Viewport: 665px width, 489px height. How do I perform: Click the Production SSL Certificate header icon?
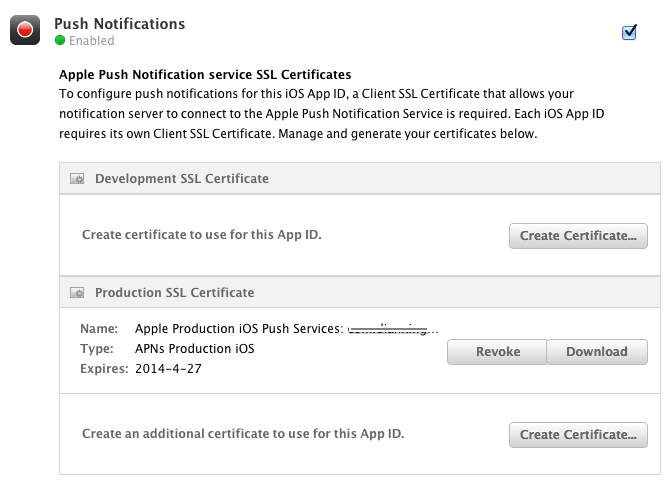point(77,293)
